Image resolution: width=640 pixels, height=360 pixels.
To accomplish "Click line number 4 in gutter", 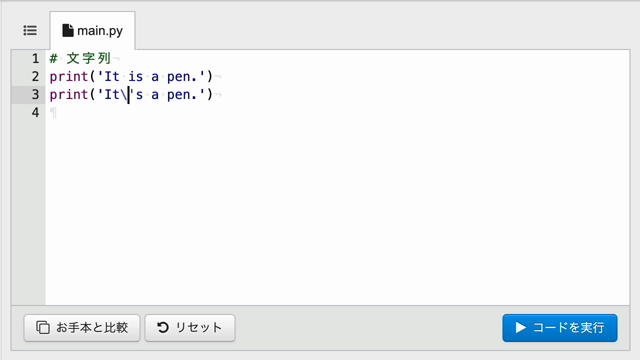I will tap(36, 113).
